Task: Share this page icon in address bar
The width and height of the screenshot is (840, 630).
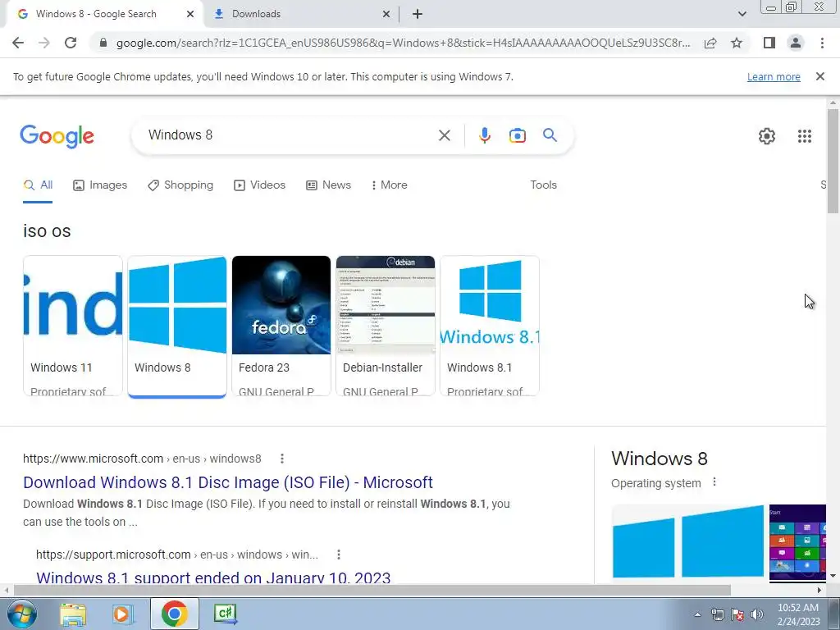Action: coord(710,43)
